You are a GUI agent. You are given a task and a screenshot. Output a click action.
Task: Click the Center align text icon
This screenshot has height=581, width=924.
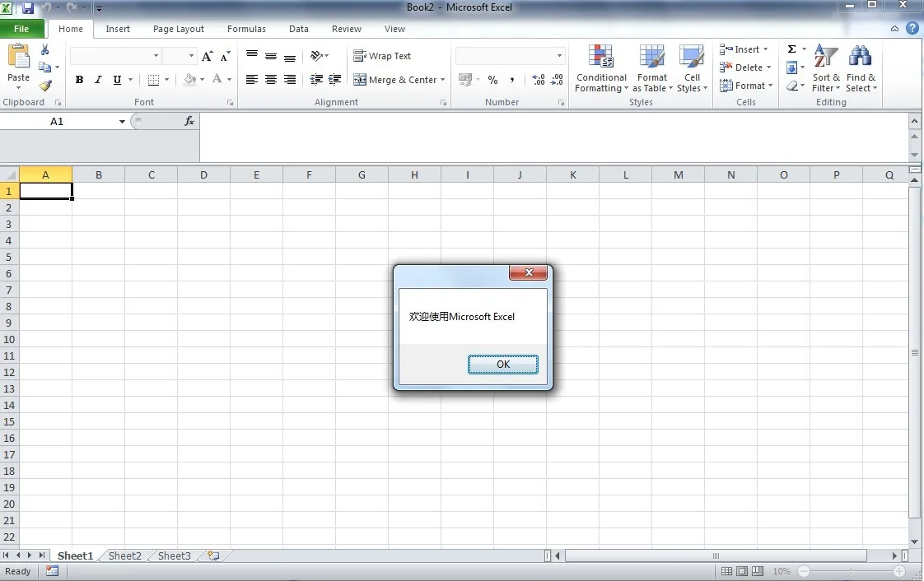point(271,80)
